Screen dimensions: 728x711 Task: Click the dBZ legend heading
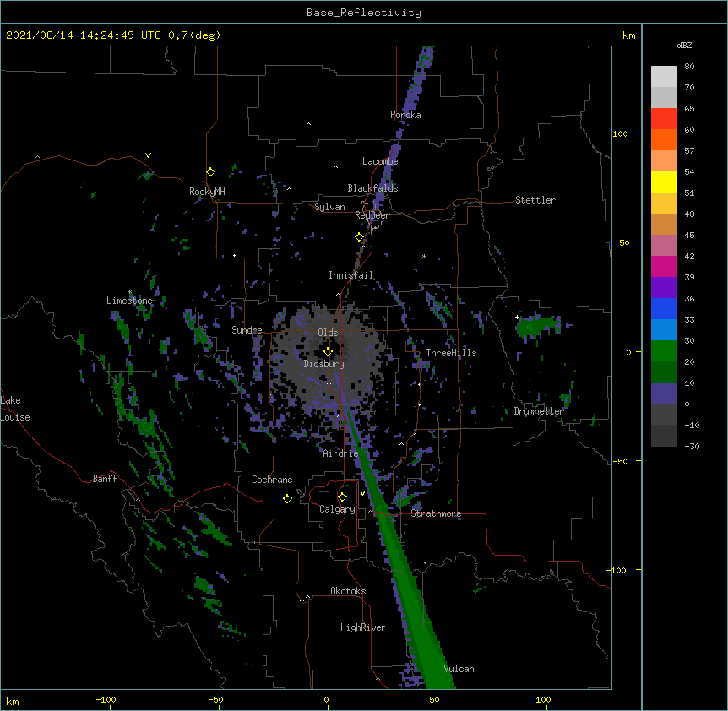tap(684, 45)
